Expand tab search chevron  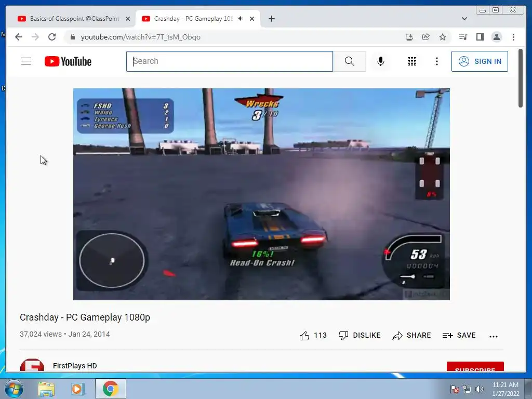coord(464,19)
